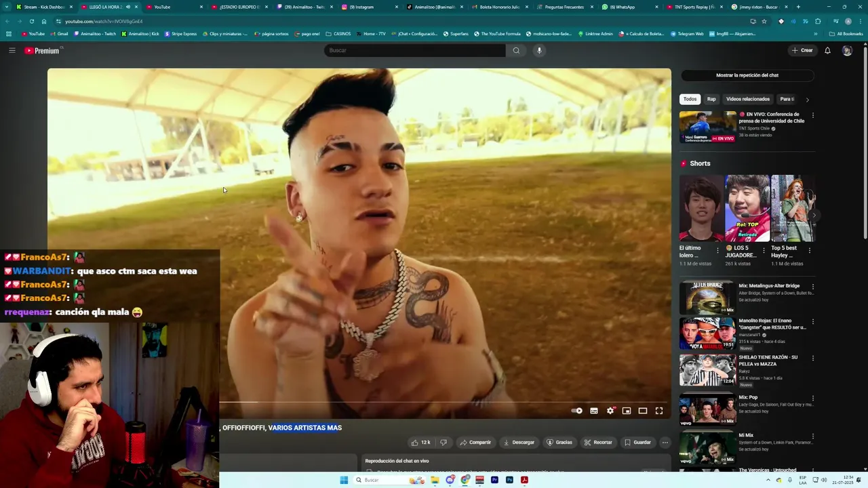
Task: Toggle the autoplay switch
Action: [x=576, y=411]
